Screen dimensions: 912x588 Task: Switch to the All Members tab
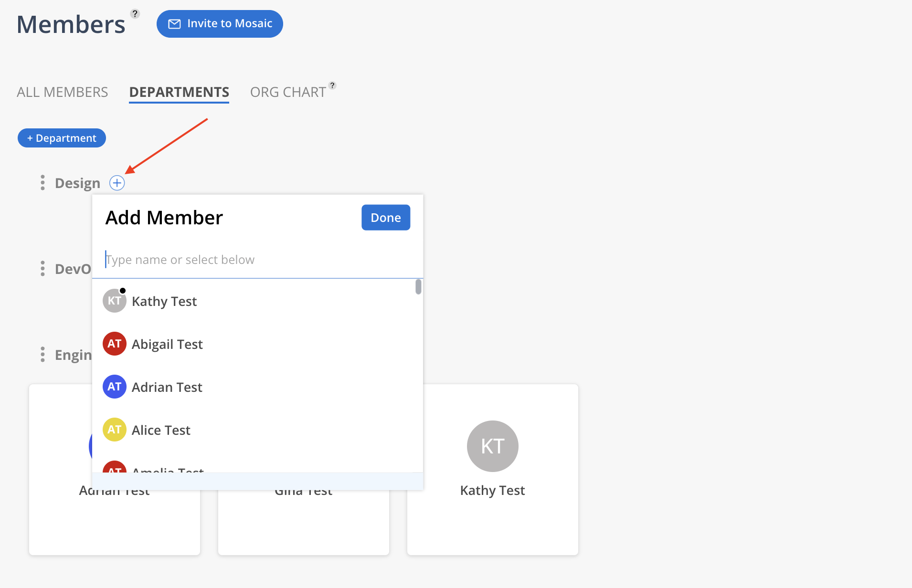pyautogui.click(x=63, y=92)
